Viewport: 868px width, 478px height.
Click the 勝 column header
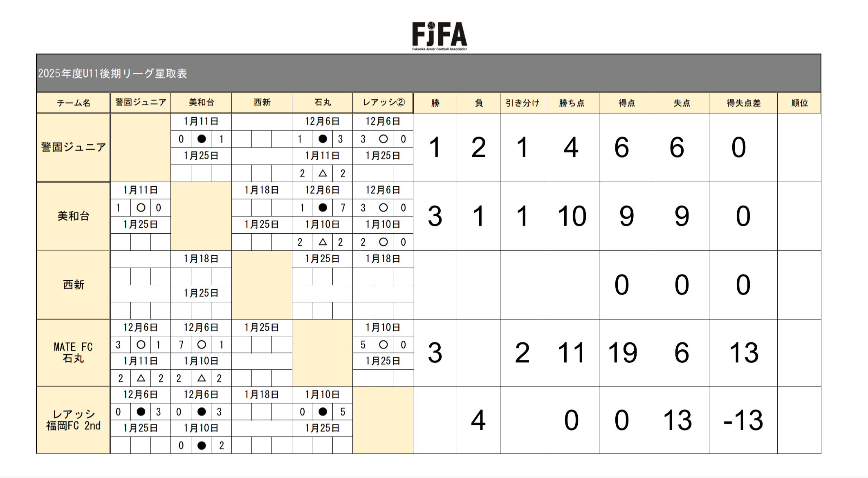[435, 103]
